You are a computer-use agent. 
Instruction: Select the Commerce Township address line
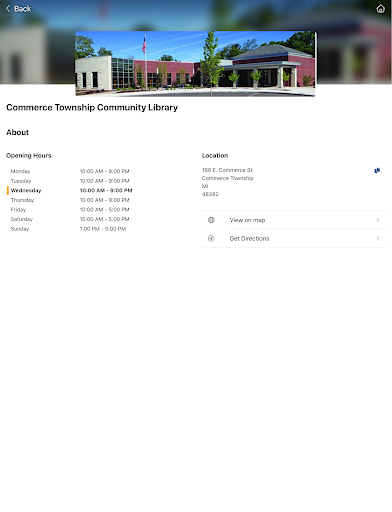coord(228,178)
